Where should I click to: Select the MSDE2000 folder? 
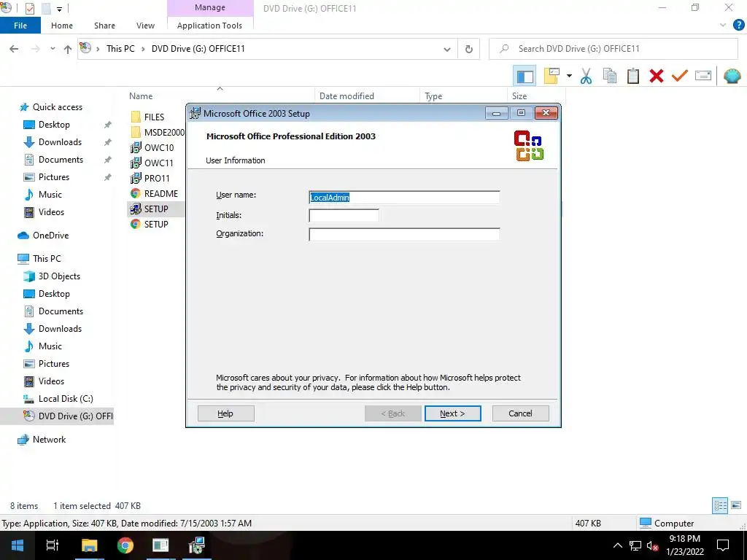158,133
